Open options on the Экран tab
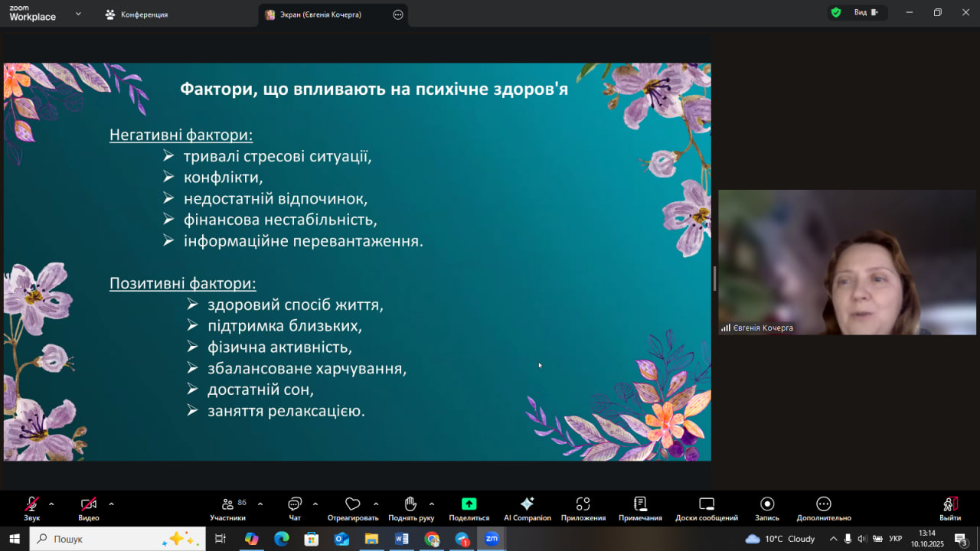Viewport: 980px width, 551px height. click(x=397, y=15)
